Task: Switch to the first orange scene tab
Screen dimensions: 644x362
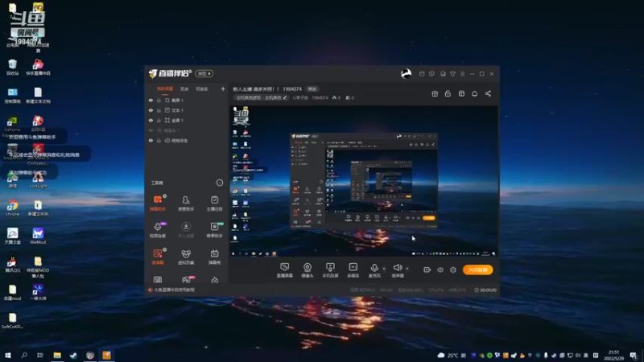Action: [x=165, y=88]
